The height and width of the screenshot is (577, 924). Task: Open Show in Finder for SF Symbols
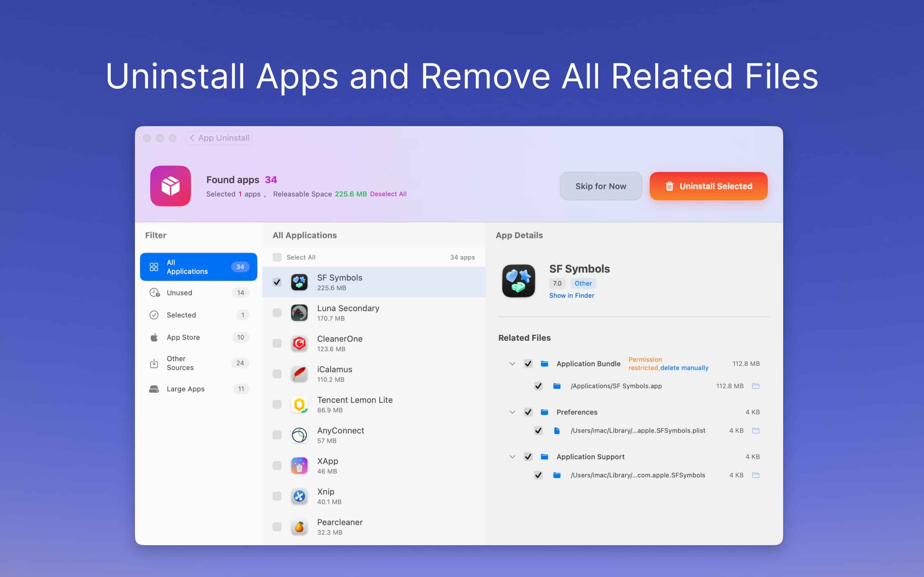[x=572, y=295]
